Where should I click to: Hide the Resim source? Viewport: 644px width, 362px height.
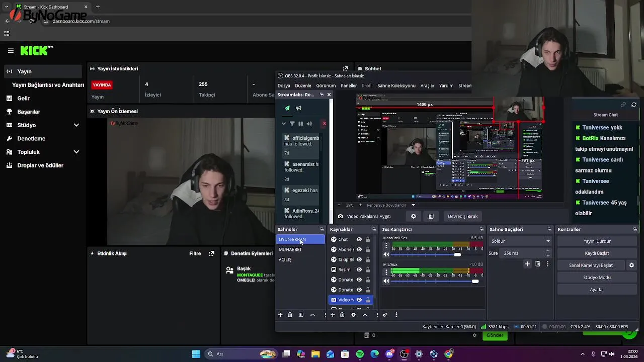pyautogui.click(x=359, y=269)
